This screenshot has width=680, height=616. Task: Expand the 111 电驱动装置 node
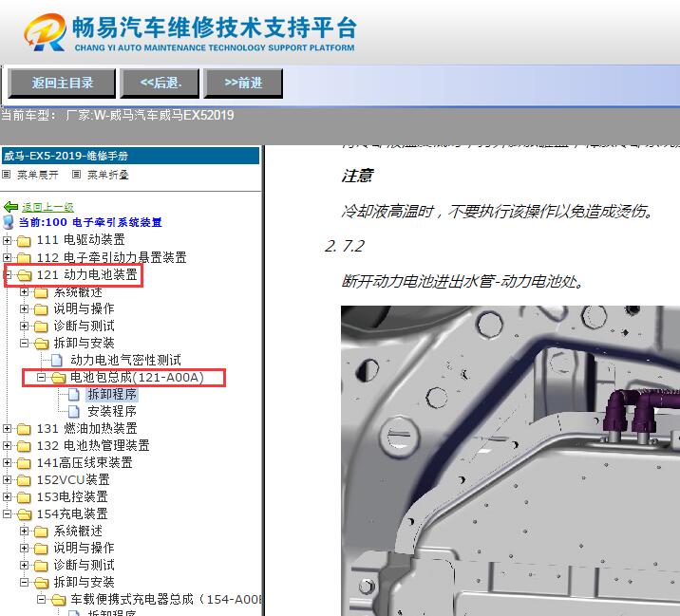click(7, 240)
